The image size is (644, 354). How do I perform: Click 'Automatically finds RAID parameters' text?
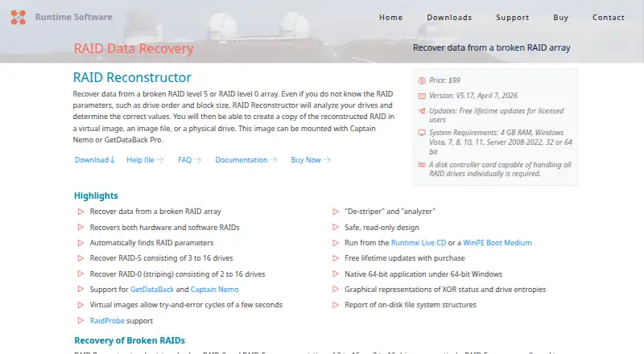pos(151,243)
